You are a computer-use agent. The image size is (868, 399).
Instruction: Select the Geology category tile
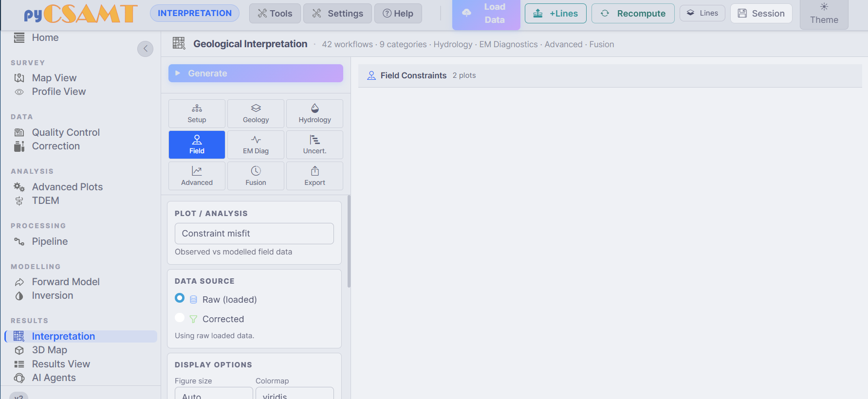click(x=256, y=113)
